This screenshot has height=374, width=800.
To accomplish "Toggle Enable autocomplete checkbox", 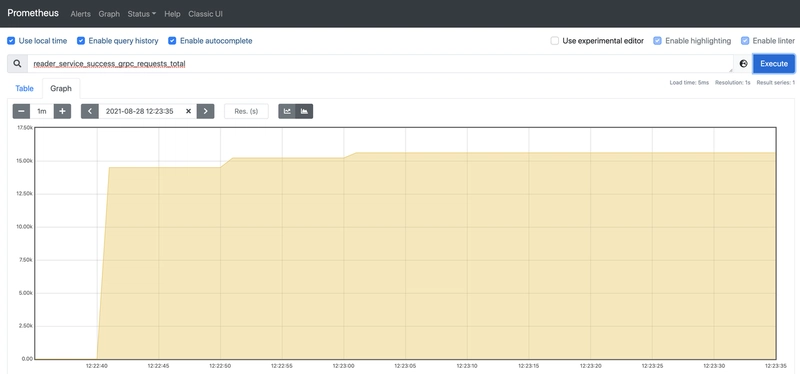I will [172, 41].
